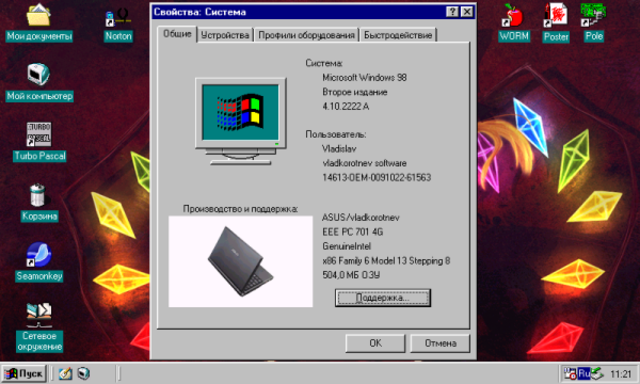Click the Отмена button
The width and height of the screenshot is (640, 384).
click(440, 343)
